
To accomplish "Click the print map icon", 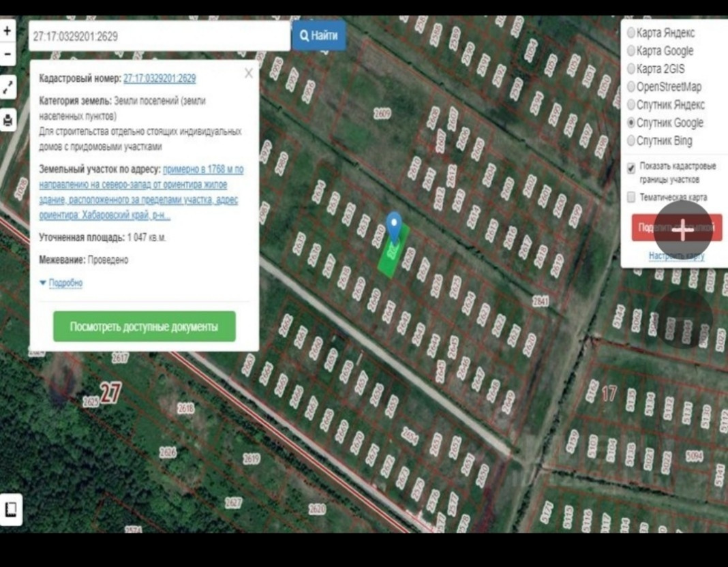I will pyautogui.click(x=7, y=121).
